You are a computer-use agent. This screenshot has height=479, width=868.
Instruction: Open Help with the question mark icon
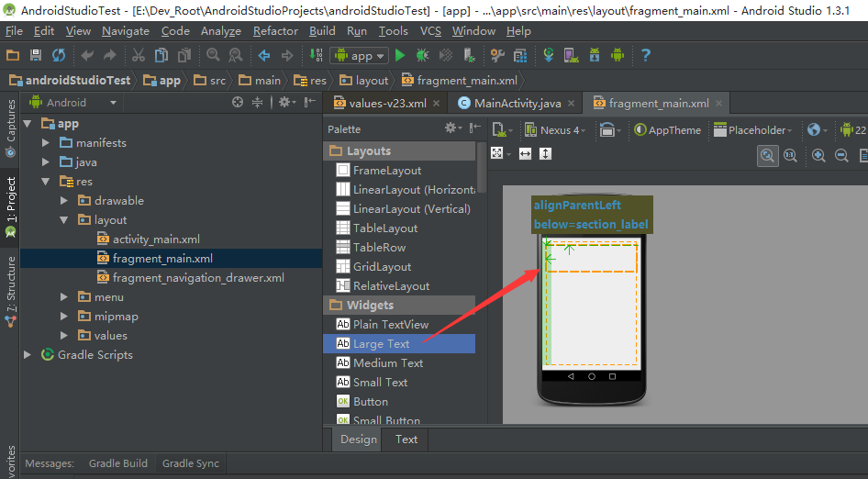pos(646,56)
